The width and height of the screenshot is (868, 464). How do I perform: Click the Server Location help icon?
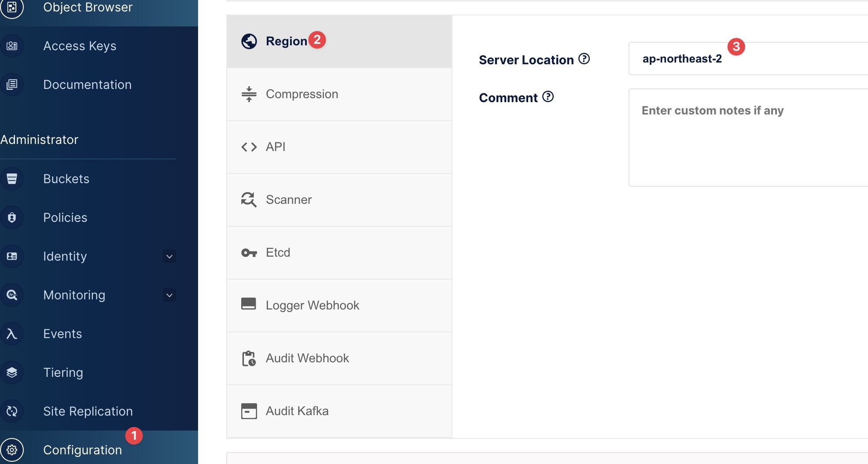(584, 59)
